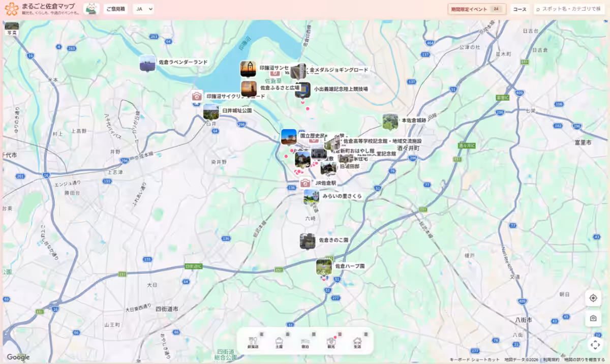Expand the 生活 category list menu
Image resolution: width=610 pixels, height=364 pixels.
click(366, 334)
